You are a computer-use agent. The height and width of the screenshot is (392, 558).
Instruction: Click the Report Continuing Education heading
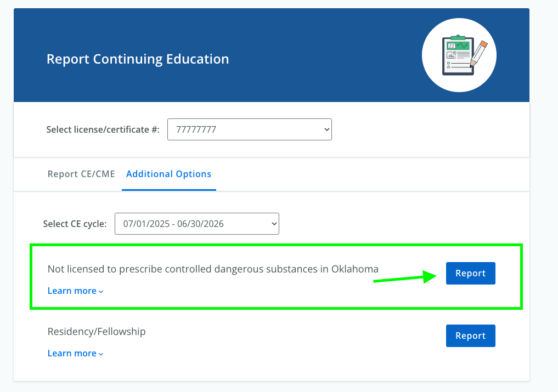tap(138, 59)
